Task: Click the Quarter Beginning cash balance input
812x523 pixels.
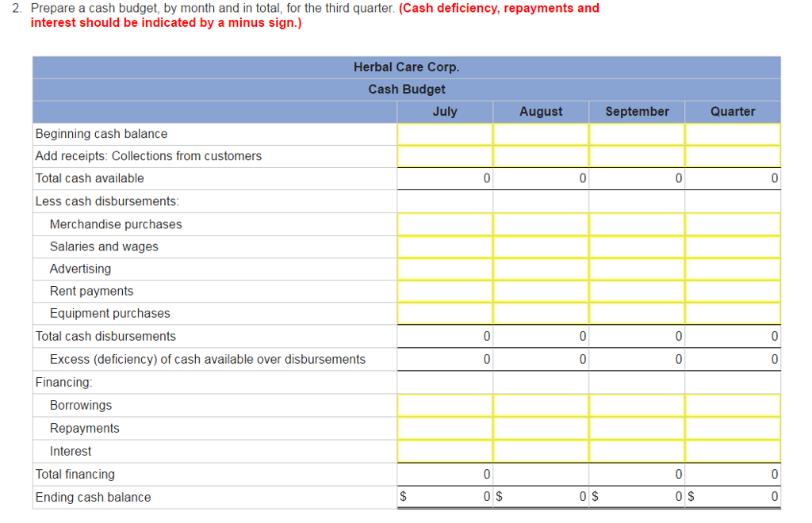Action: pyautogui.click(x=733, y=134)
